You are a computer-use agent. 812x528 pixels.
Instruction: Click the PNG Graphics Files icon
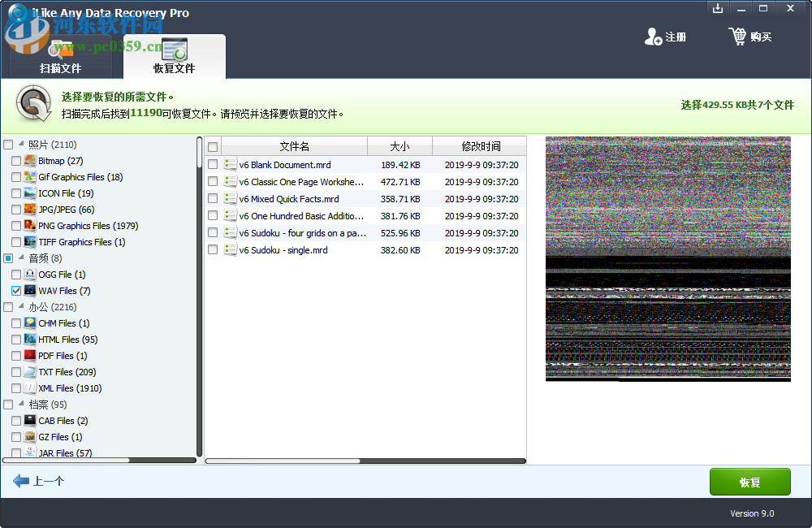click(x=28, y=226)
